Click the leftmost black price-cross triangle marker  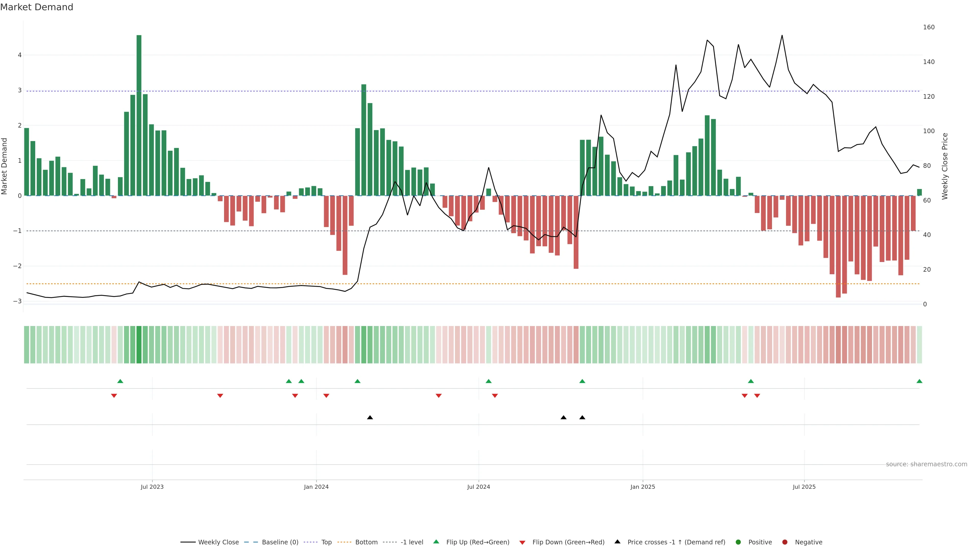coord(370,418)
